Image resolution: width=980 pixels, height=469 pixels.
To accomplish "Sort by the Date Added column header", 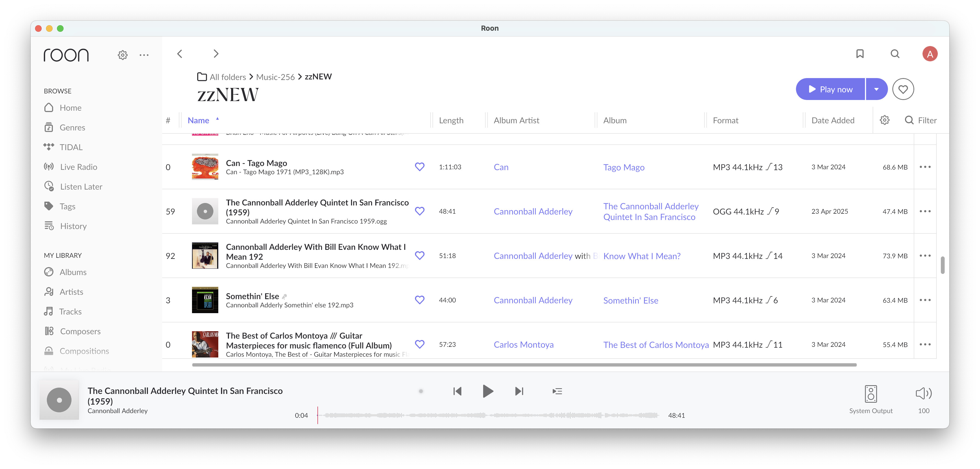I will click(x=833, y=120).
